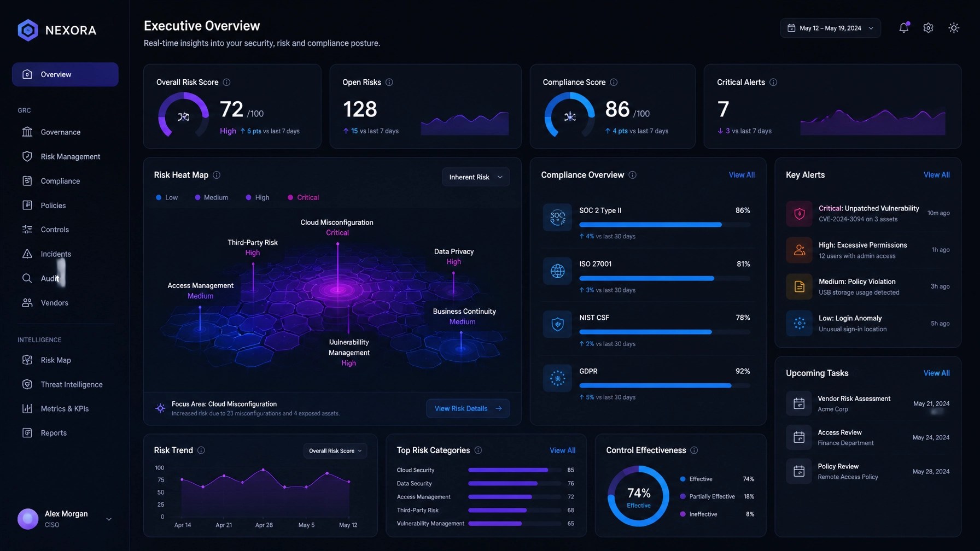Click View All in Upcoming Tasks
This screenshot has height=551, width=980.
[x=936, y=373]
